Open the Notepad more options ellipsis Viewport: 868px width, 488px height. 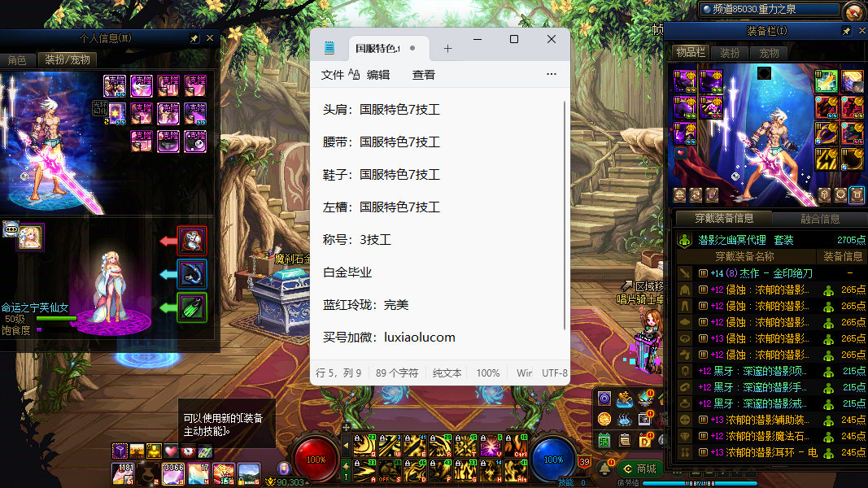click(552, 74)
